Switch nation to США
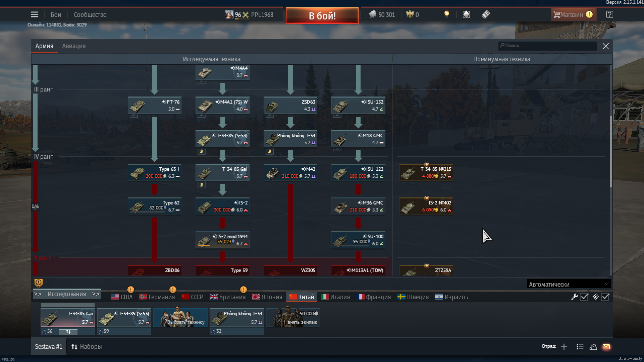 click(x=122, y=297)
